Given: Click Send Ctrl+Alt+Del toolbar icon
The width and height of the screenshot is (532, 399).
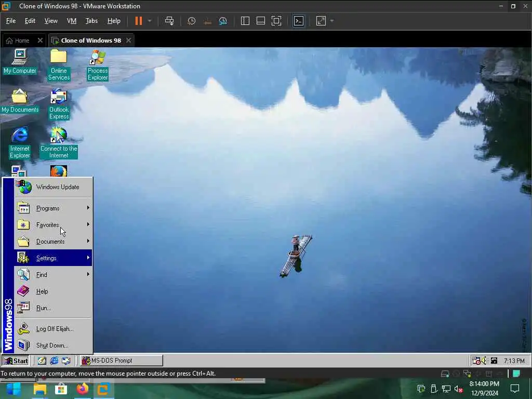Looking at the screenshot, I should 169,21.
